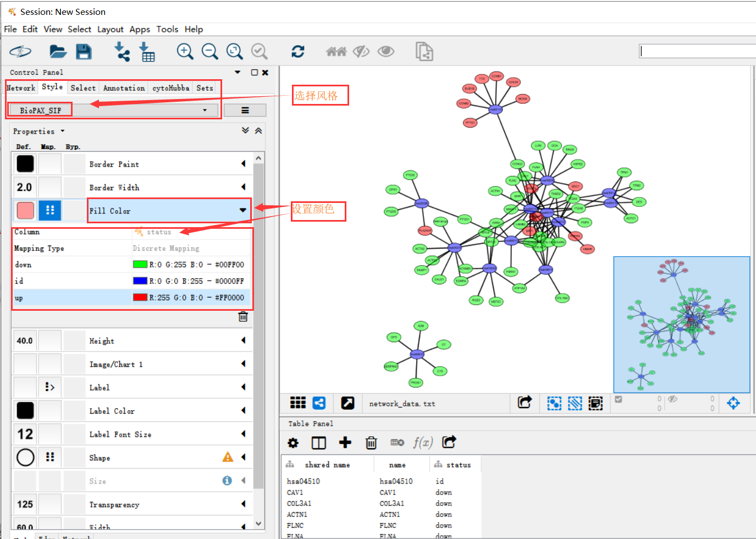Click the Fill Color default pink swatch

25,210
